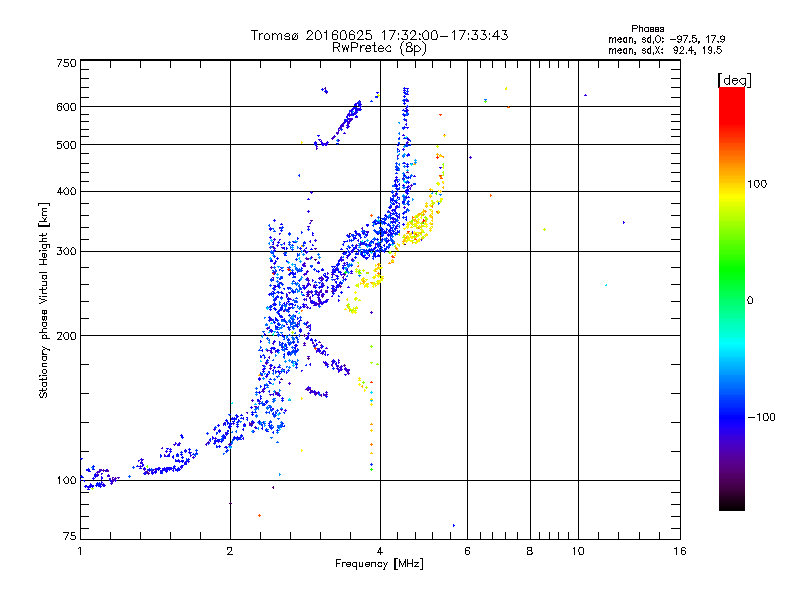The width and height of the screenshot is (800, 600).
Task: Click the 'Phases' header label
Action: pyautogui.click(x=647, y=29)
